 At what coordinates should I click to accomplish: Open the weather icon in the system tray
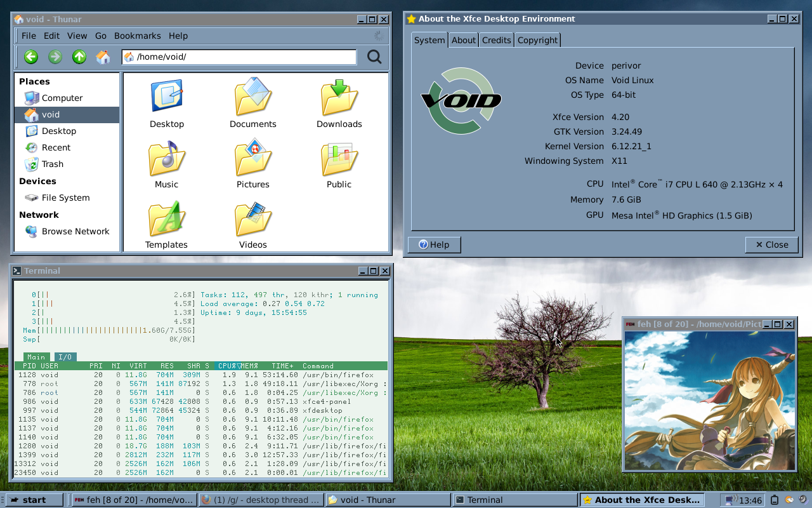point(789,500)
